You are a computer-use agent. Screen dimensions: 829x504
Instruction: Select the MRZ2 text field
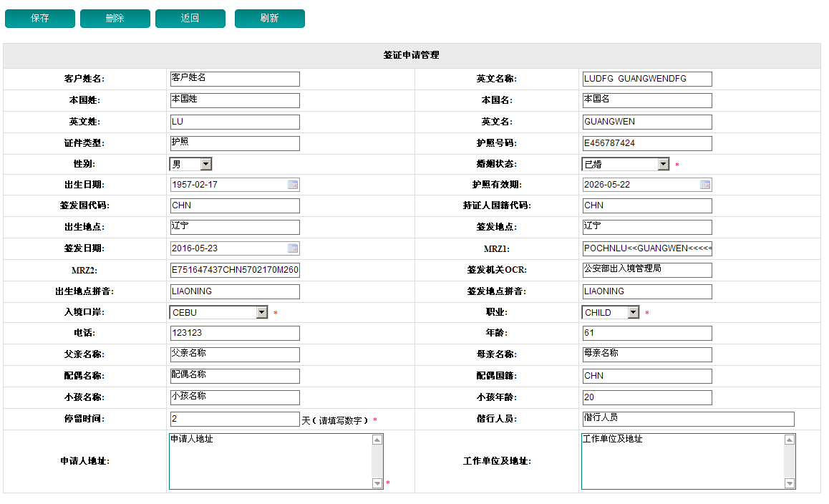pyautogui.click(x=235, y=270)
